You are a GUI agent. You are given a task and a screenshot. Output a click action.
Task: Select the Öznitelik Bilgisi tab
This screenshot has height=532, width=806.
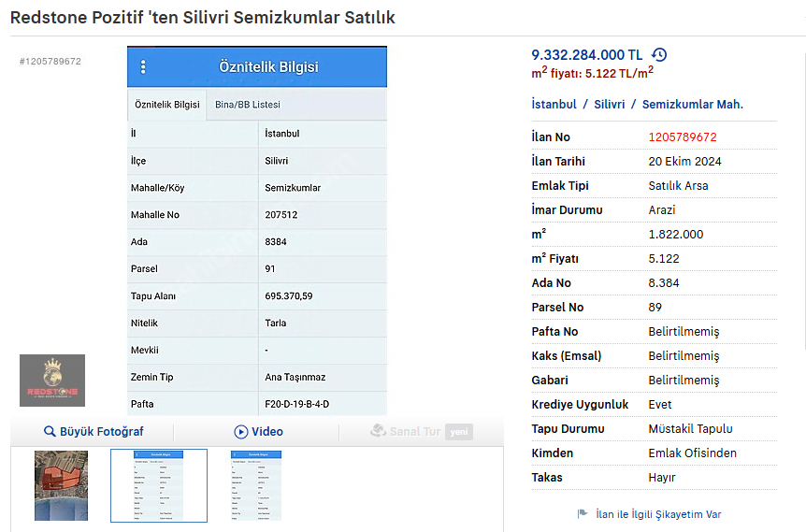pos(166,105)
